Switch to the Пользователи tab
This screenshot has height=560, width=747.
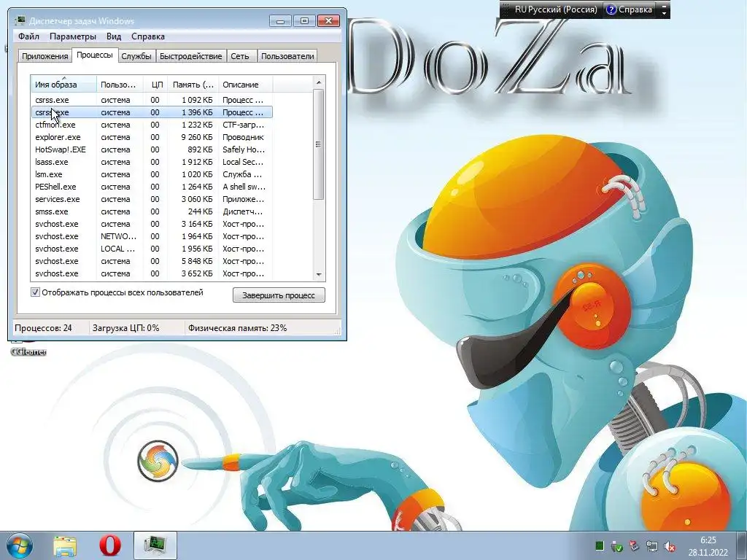tap(287, 56)
